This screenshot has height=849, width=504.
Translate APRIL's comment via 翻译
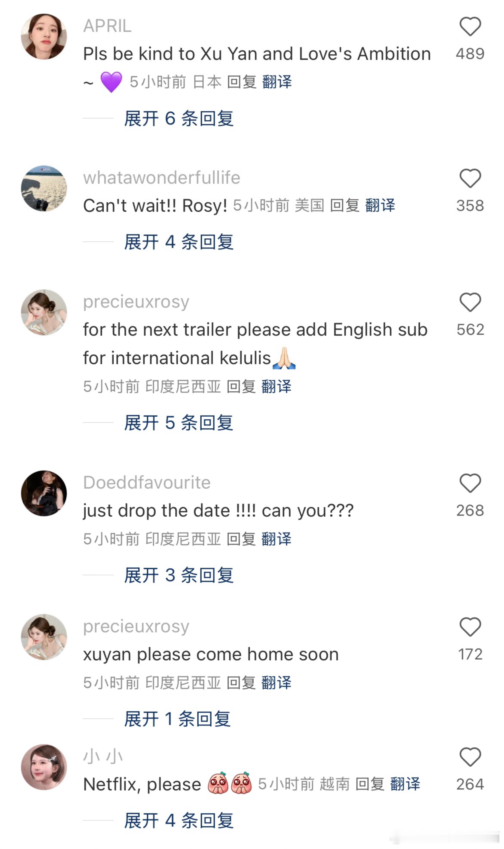[277, 82]
